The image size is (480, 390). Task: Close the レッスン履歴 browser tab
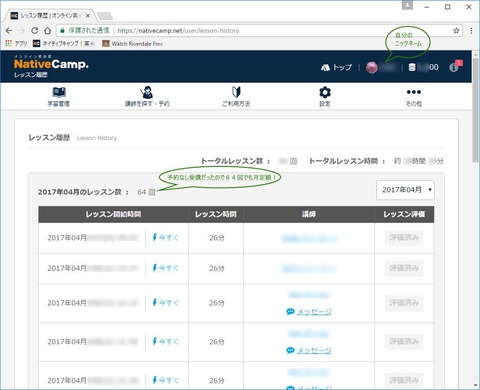click(x=88, y=16)
